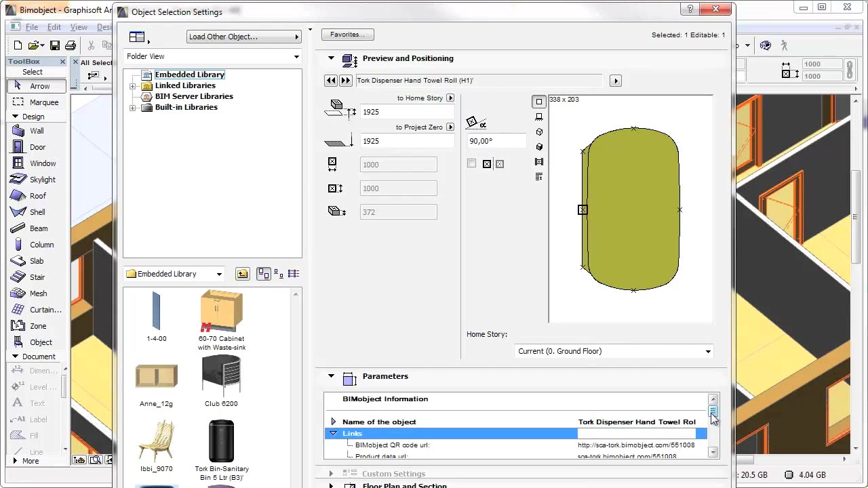Show 3D hidden line preview mode
Image resolution: width=868 pixels, height=488 pixels.
pos(539,131)
